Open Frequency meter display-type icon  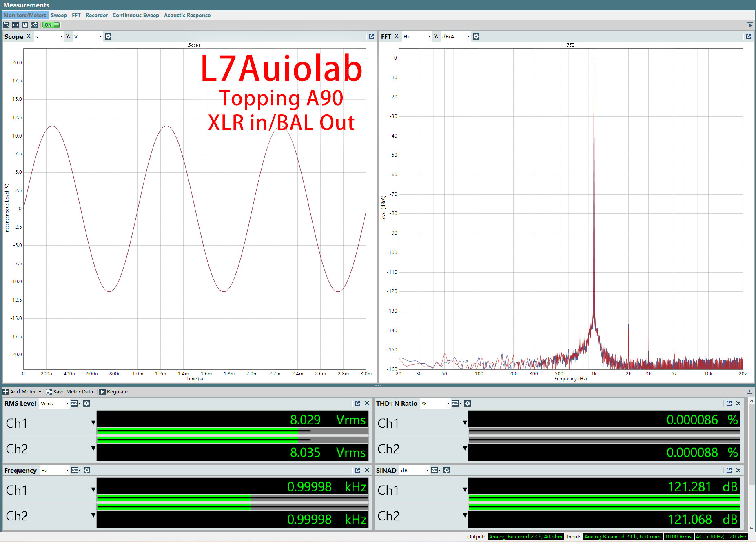click(x=76, y=470)
